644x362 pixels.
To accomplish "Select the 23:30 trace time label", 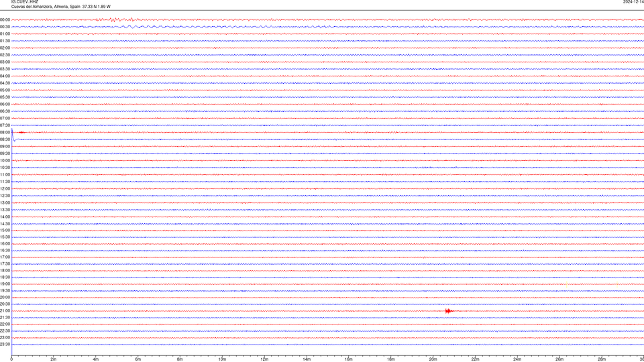I will [x=5, y=345].
